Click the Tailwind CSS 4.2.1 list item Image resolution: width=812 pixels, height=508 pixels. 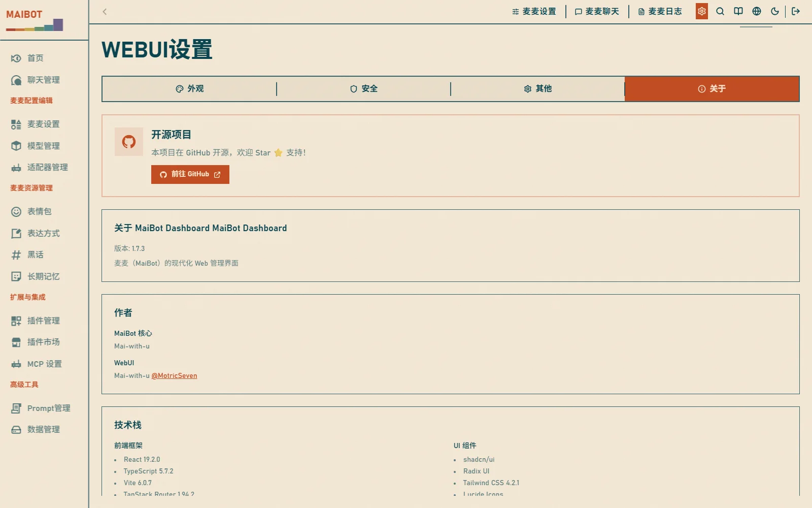point(491,483)
